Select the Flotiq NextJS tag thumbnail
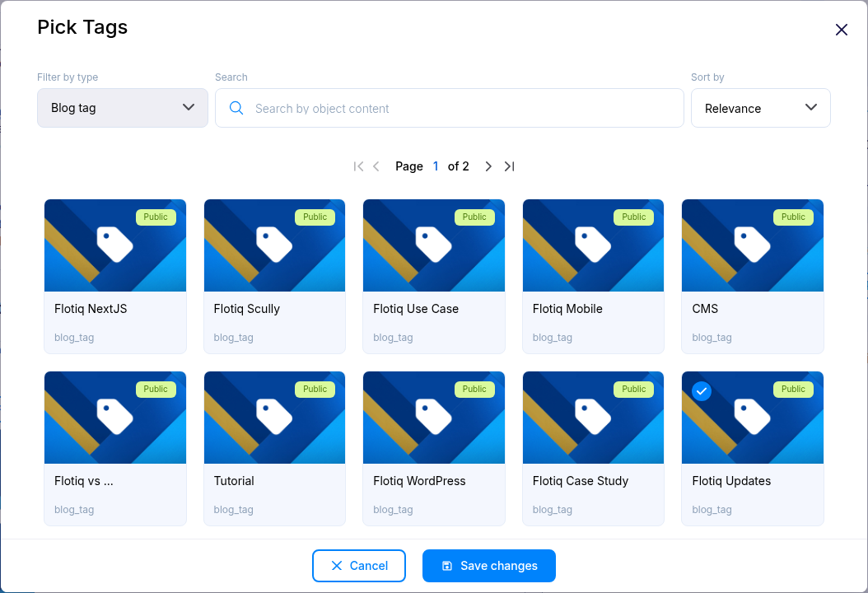The image size is (868, 593). click(115, 245)
